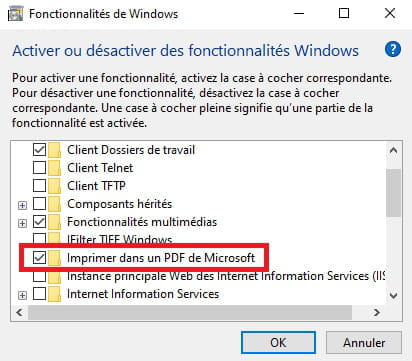Click the Fonctionnalités multimédias folder icon
Screen dimensions: 412x361
coord(55,222)
